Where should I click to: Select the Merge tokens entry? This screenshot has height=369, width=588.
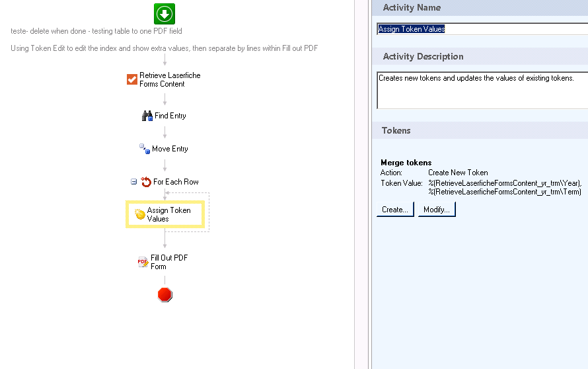point(406,163)
